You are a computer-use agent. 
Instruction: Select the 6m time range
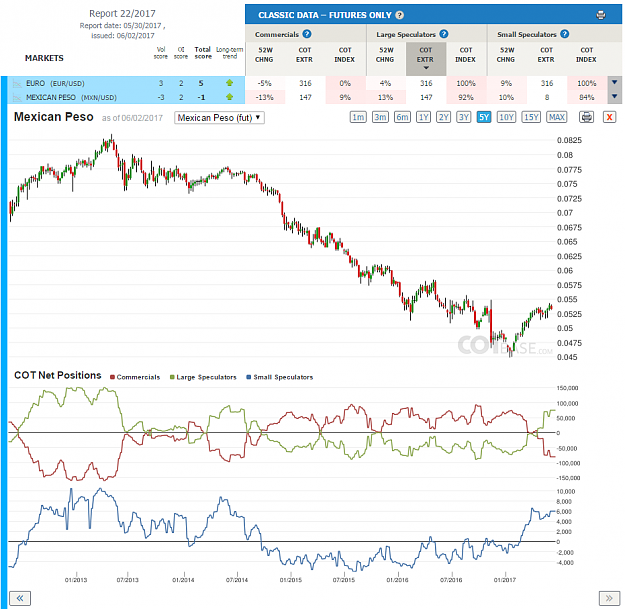[402, 117]
